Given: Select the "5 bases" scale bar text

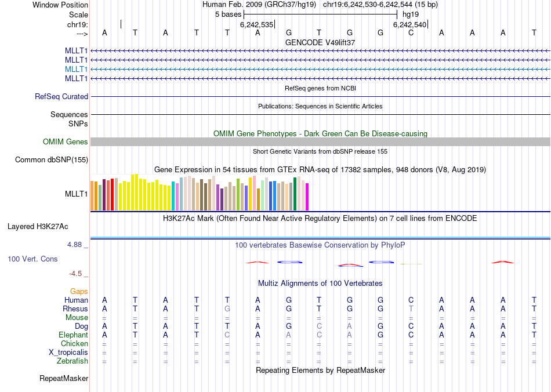Looking at the screenshot, I should [x=229, y=14].
